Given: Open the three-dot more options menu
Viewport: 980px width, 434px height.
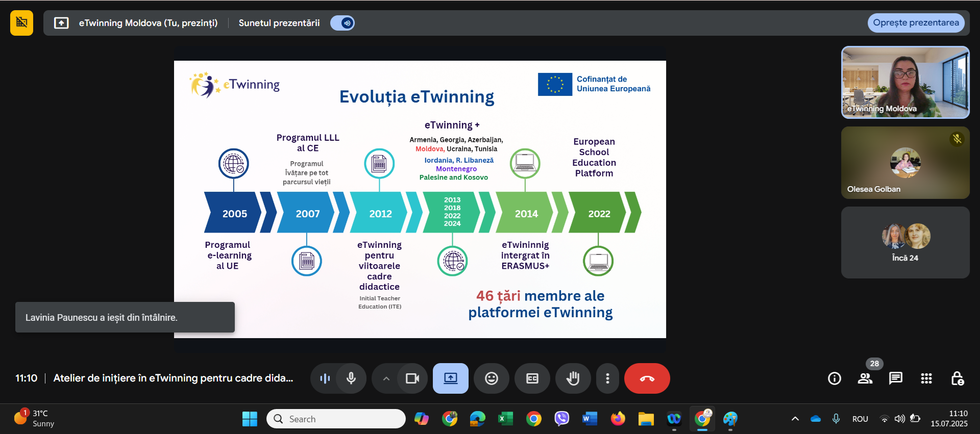Looking at the screenshot, I should click(607, 378).
